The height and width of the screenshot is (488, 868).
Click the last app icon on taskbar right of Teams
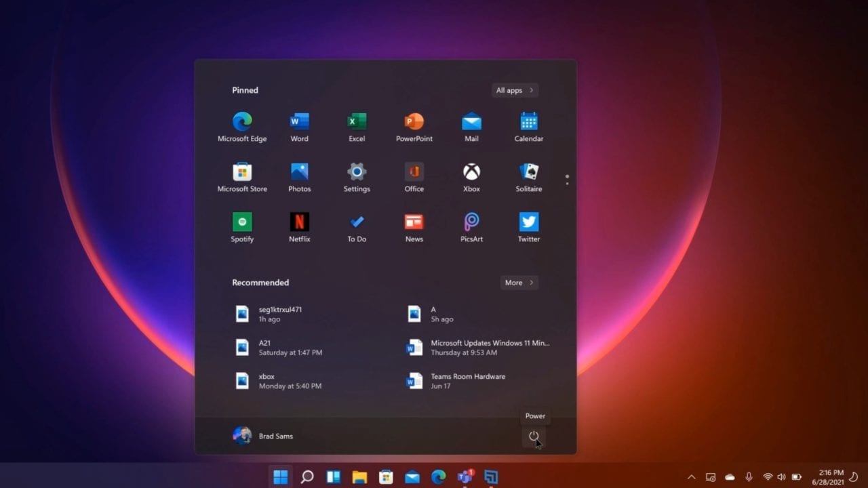pos(492,477)
